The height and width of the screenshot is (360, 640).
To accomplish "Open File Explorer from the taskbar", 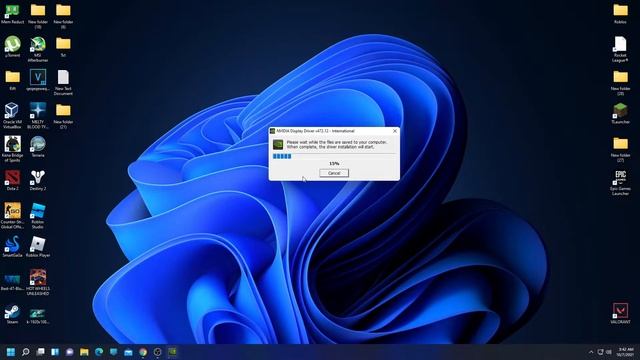I will (x=84, y=352).
